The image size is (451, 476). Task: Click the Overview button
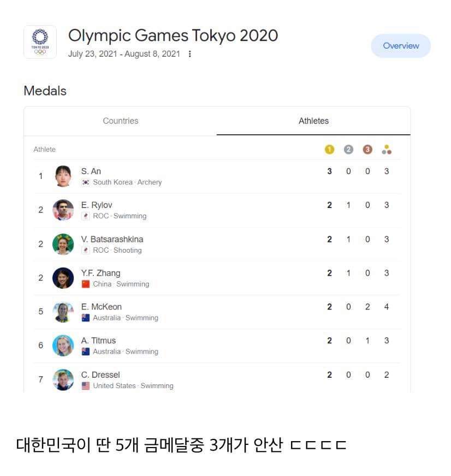401,46
